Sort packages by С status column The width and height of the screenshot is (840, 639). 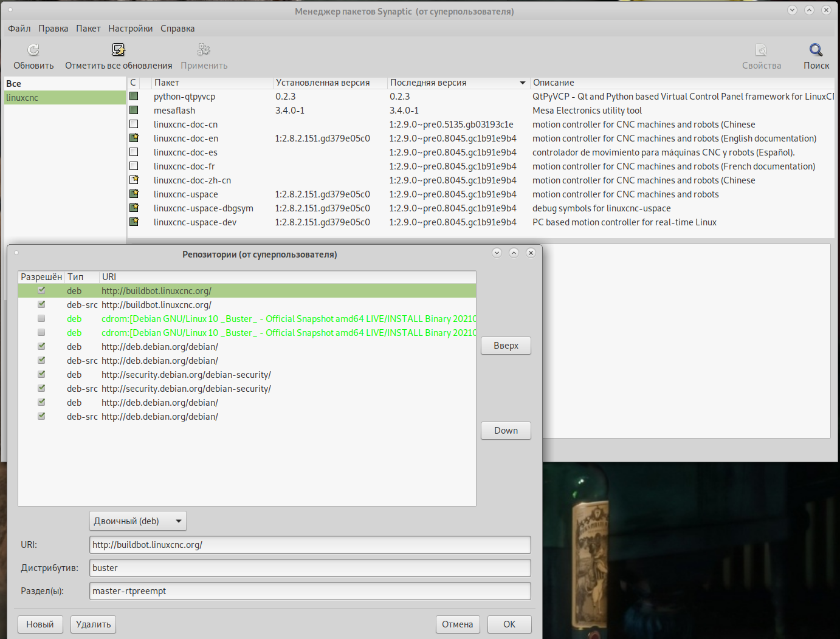pos(133,83)
